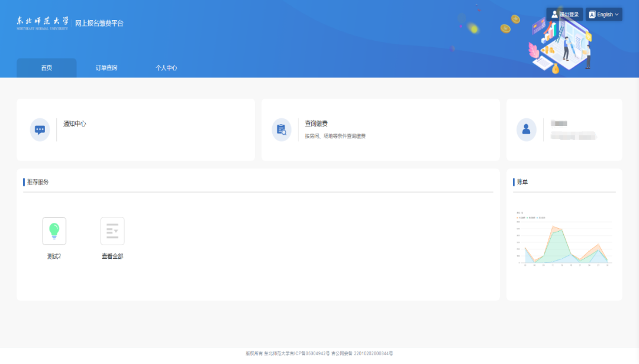Screen dimensions: 639x364
Task: Open the 吉公网安备 footer link
Action: pyautogui.click(x=362, y=353)
